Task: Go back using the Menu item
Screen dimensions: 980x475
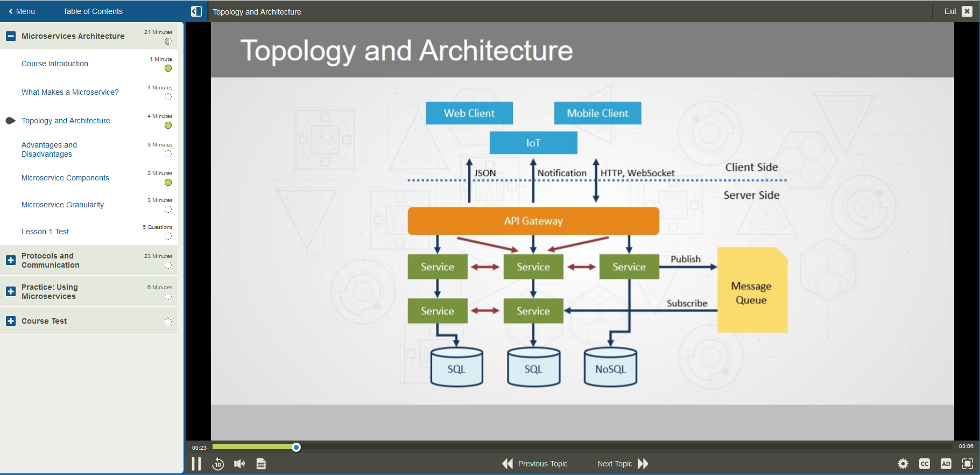Action: (x=22, y=11)
